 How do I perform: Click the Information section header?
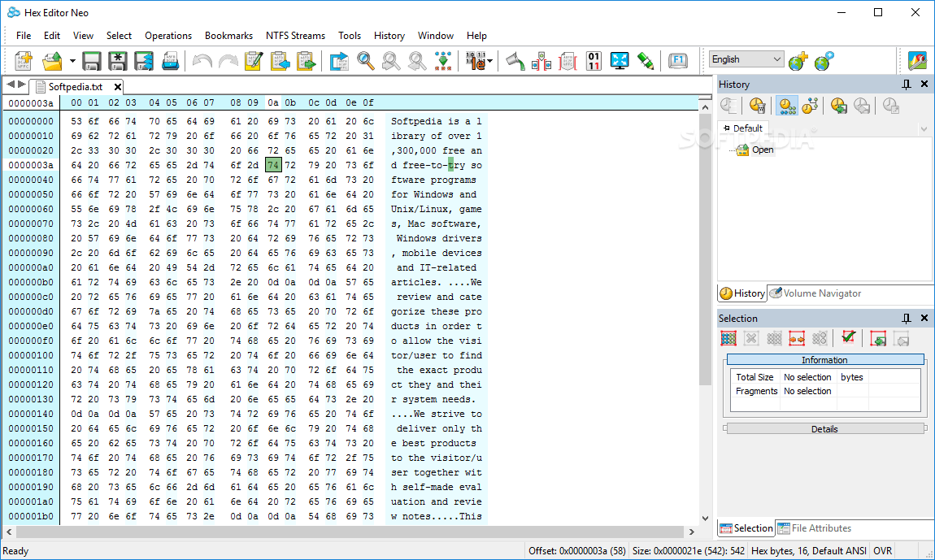(x=824, y=359)
